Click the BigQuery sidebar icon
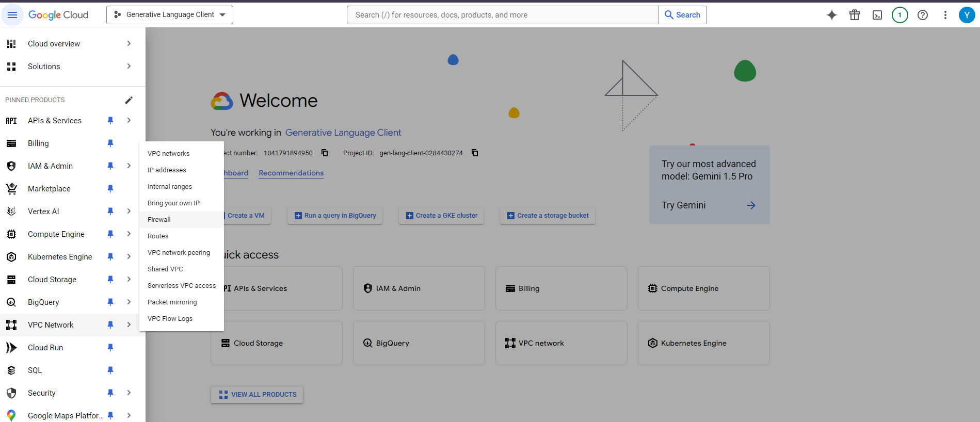This screenshot has width=980, height=422. point(11,302)
